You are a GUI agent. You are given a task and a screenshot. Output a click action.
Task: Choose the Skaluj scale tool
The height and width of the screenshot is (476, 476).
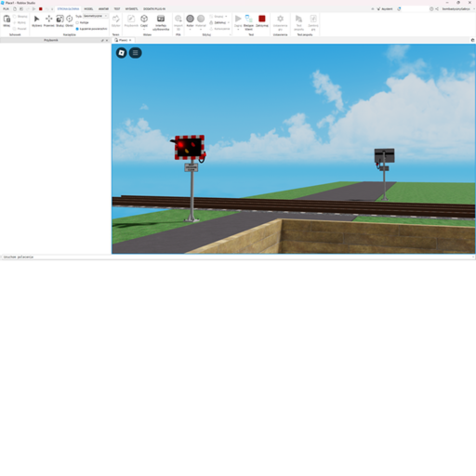click(x=59, y=20)
